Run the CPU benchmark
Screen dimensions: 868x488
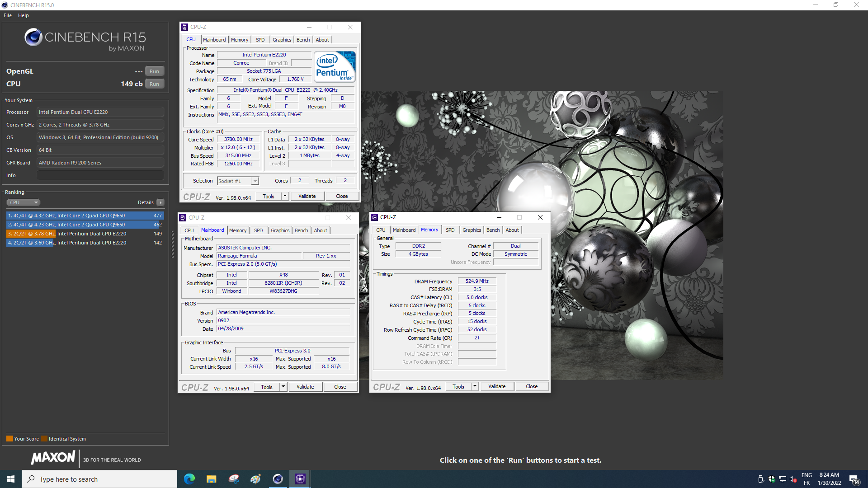(x=155, y=84)
